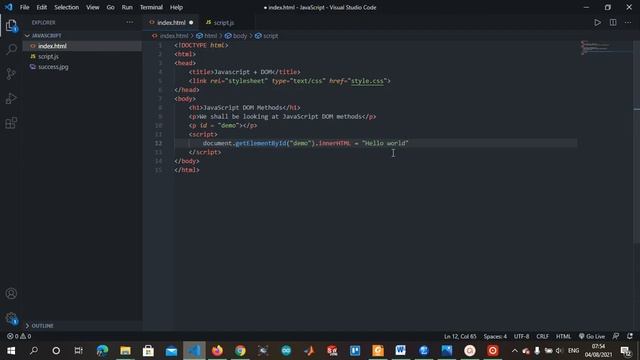This screenshot has height=360, width=640.
Task: Open File Explorer from the taskbar
Action: 125,351
